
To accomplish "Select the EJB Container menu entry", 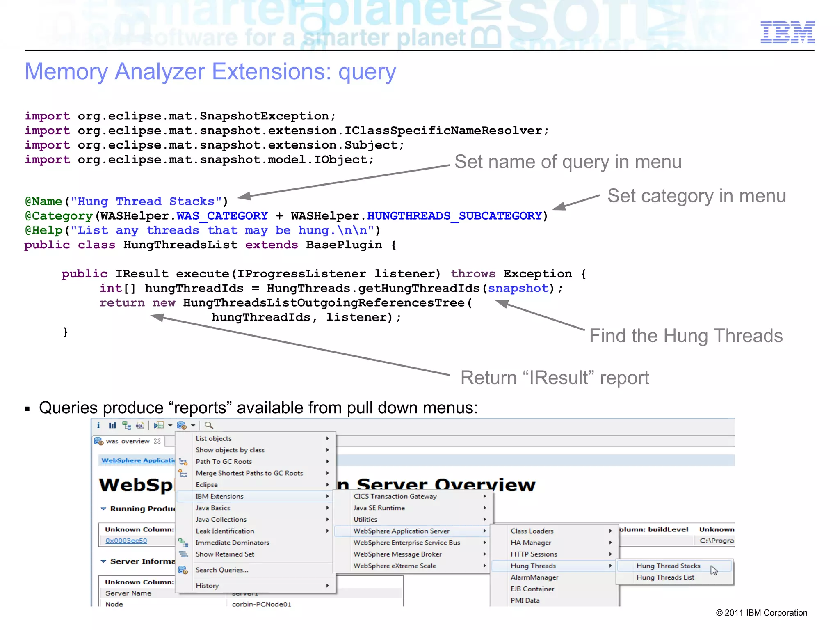I will point(554,588).
